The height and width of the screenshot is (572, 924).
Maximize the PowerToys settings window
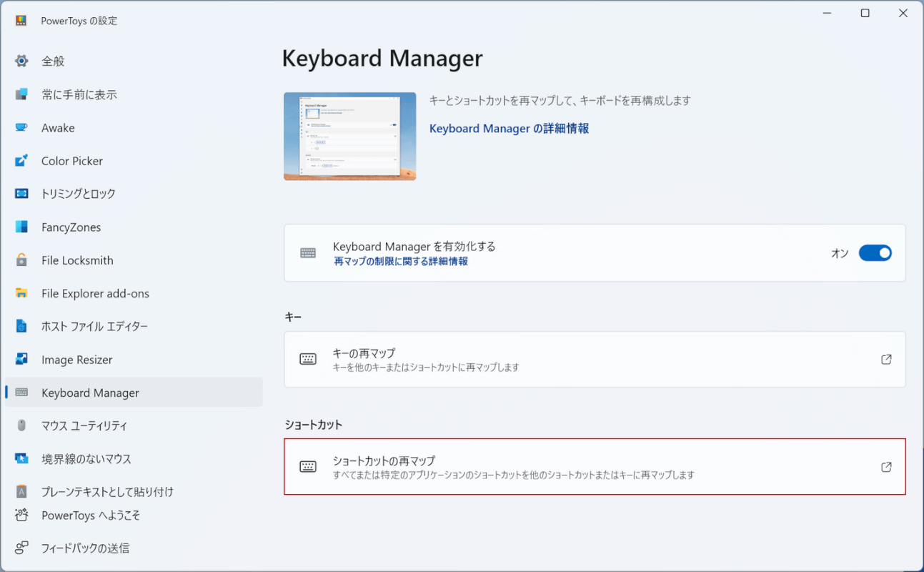tap(865, 13)
